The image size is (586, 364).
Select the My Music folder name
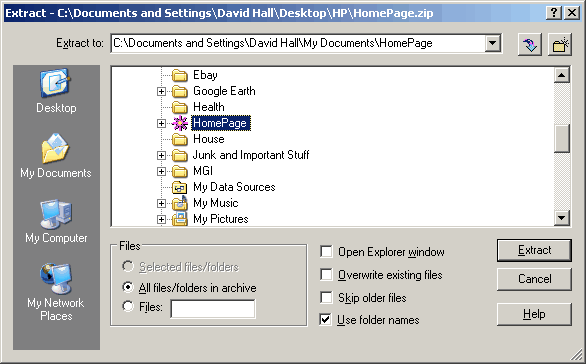[x=216, y=203]
